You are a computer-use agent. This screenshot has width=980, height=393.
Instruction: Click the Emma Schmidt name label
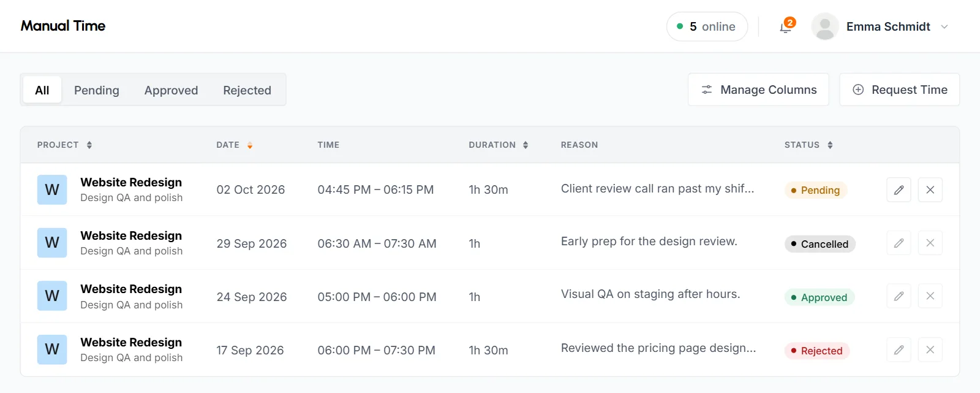click(888, 26)
